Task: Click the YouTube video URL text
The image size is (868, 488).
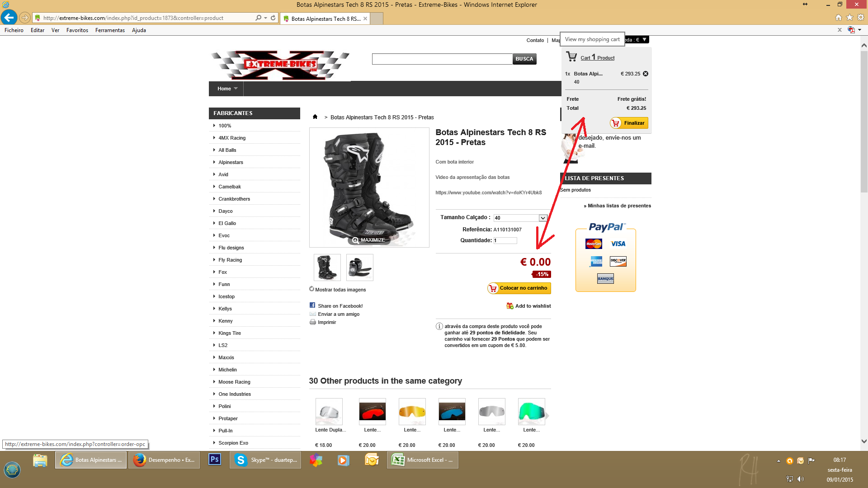Action: pos(489,192)
